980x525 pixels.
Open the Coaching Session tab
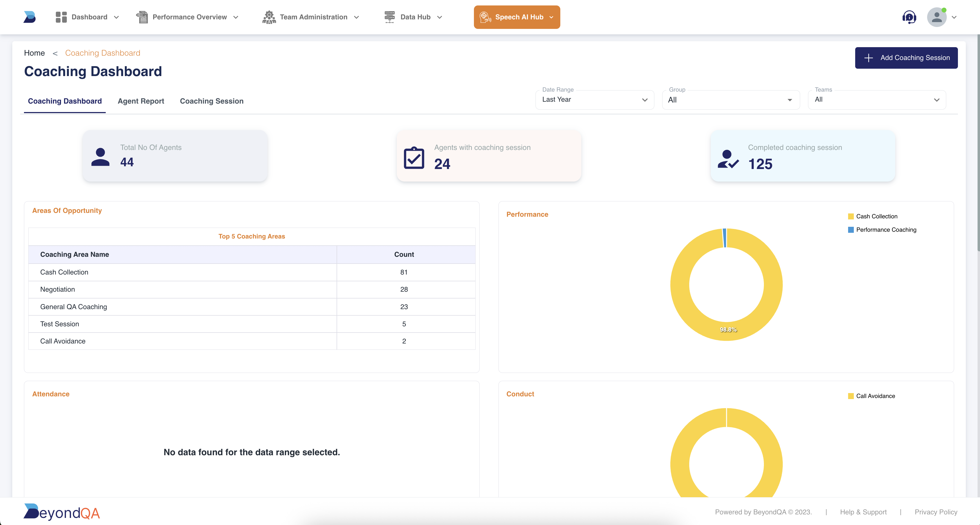click(211, 101)
